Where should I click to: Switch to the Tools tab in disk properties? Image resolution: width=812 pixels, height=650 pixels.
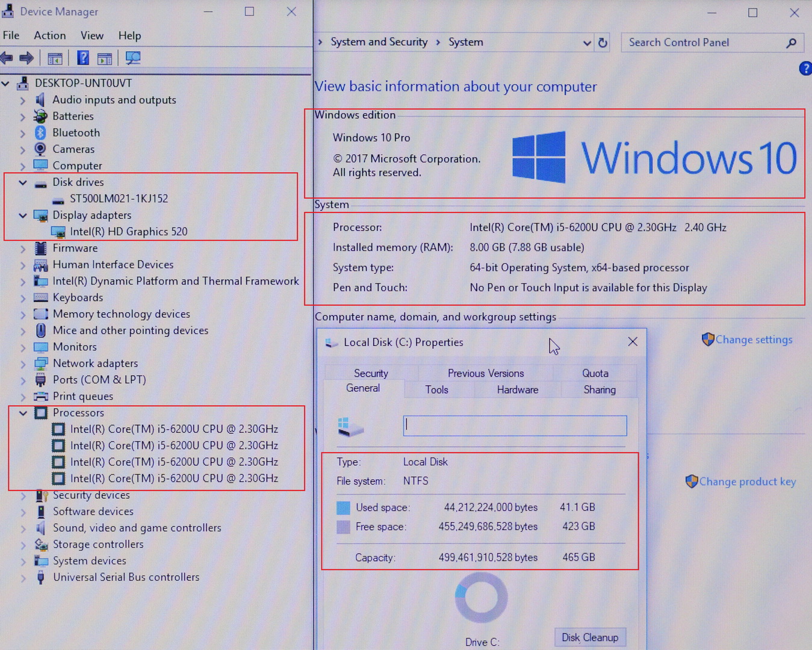tap(437, 390)
